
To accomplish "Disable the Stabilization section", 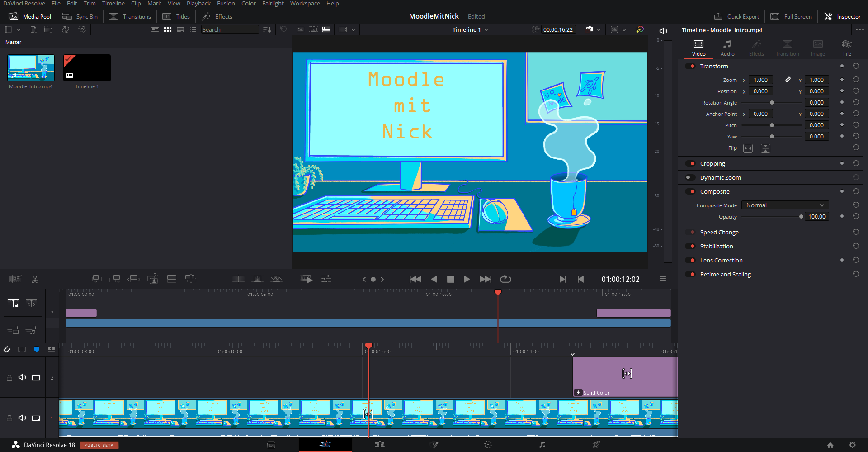I will pyautogui.click(x=691, y=246).
